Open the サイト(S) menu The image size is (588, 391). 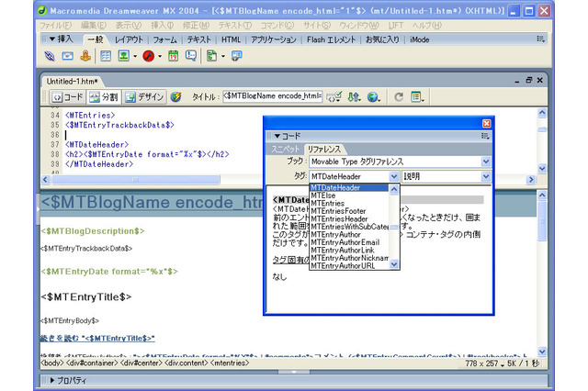coord(317,26)
